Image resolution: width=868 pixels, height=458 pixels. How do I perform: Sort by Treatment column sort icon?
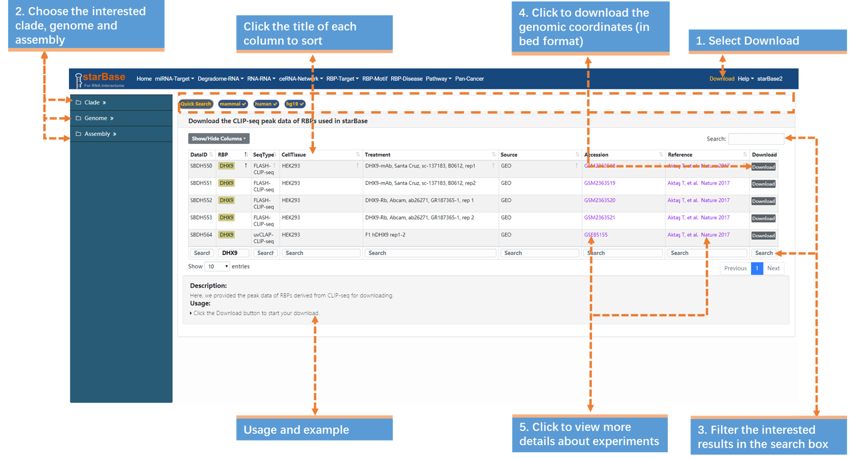pyautogui.click(x=493, y=155)
